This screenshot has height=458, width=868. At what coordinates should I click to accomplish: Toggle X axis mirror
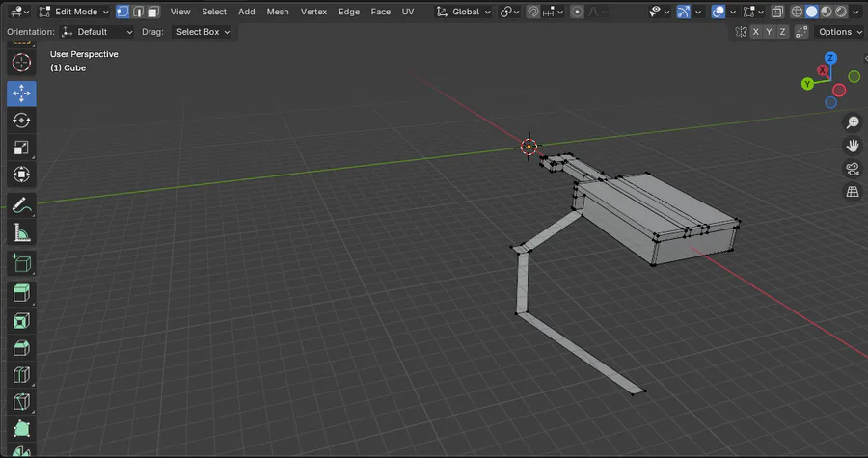(x=755, y=32)
